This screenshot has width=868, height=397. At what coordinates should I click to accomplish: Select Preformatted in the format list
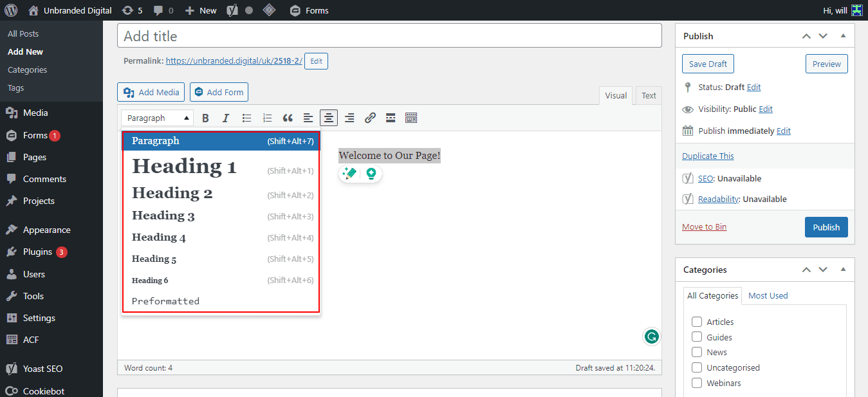(x=165, y=301)
